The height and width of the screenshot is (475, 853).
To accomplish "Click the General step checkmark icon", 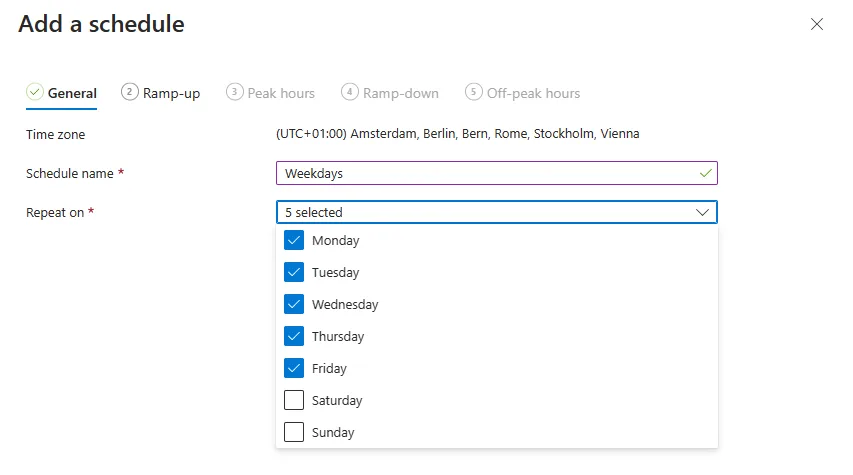I will pyautogui.click(x=35, y=92).
